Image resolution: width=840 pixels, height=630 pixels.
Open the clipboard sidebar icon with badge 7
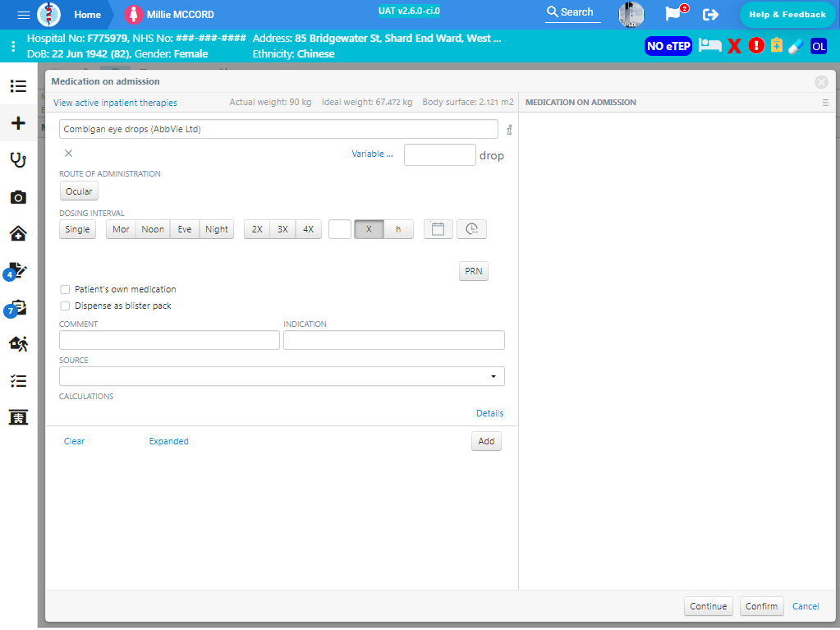[x=16, y=308]
